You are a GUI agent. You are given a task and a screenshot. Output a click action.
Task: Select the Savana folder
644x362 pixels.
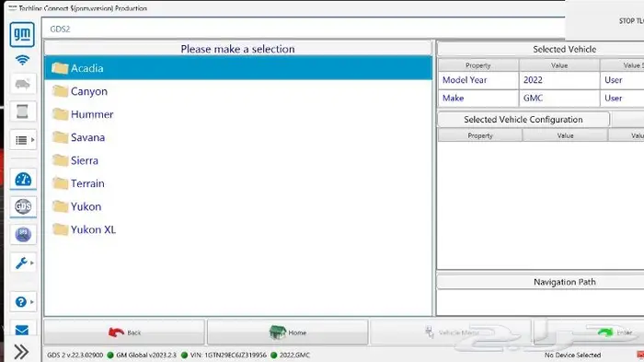(238, 137)
